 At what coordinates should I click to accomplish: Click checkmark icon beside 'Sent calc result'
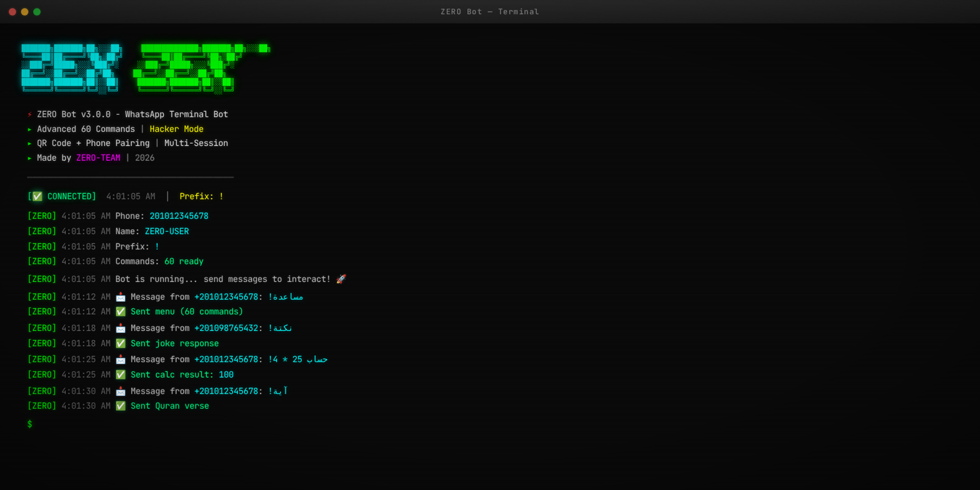[x=121, y=375]
